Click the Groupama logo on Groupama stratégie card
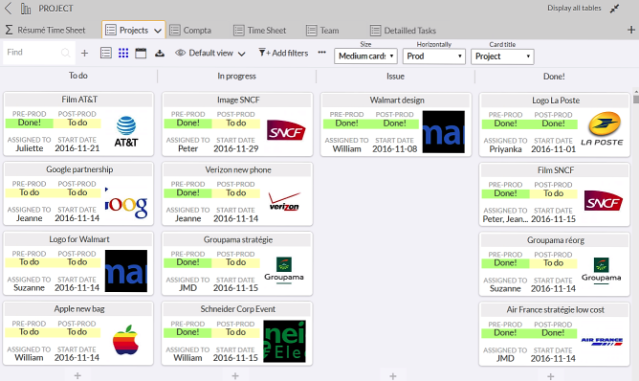This screenshot has width=639, height=381. point(284,270)
